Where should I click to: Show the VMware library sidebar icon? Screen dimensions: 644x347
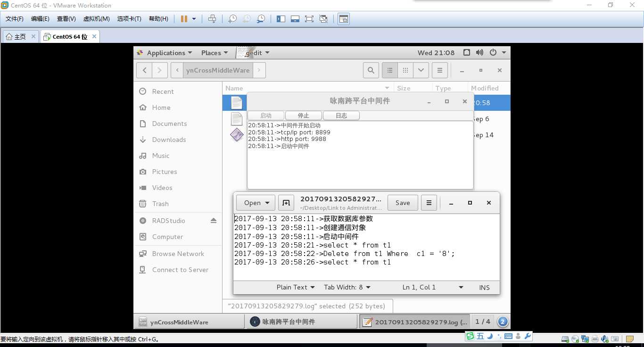pos(281,19)
